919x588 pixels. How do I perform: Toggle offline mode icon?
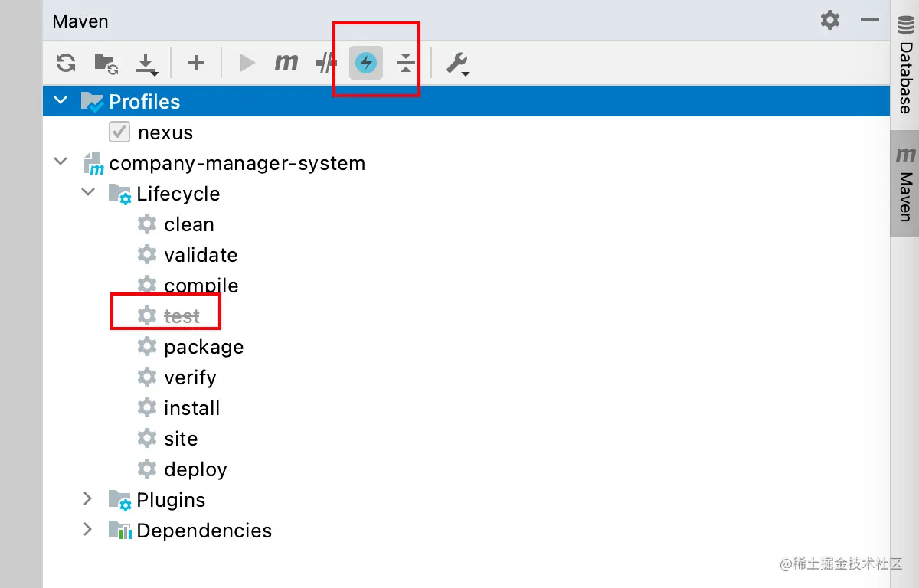coord(326,63)
